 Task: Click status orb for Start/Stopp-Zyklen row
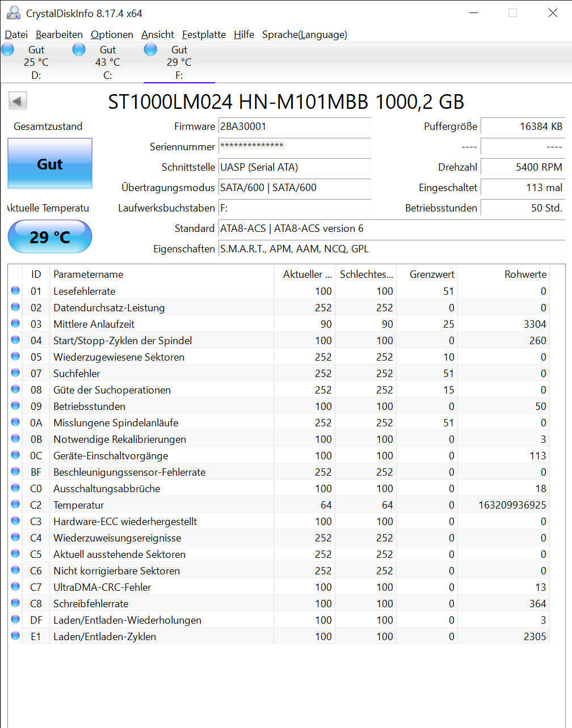pyautogui.click(x=15, y=340)
